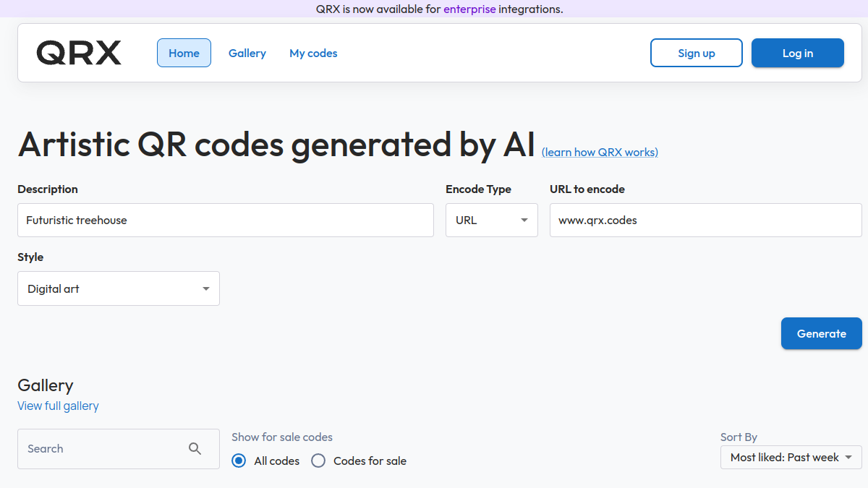868x488 pixels.
Task: Go to the Home tab
Action: pyautogui.click(x=184, y=53)
